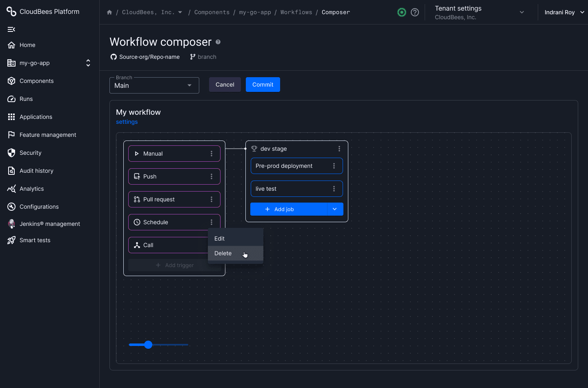
Task: Click the Feature management flag icon
Action: 11,135
